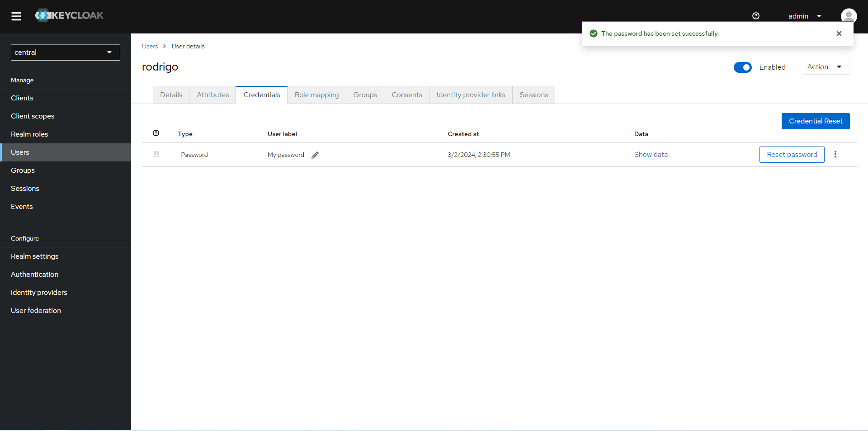Click the Type column header
The width and height of the screenshot is (868, 431).
click(x=185, y=134)
